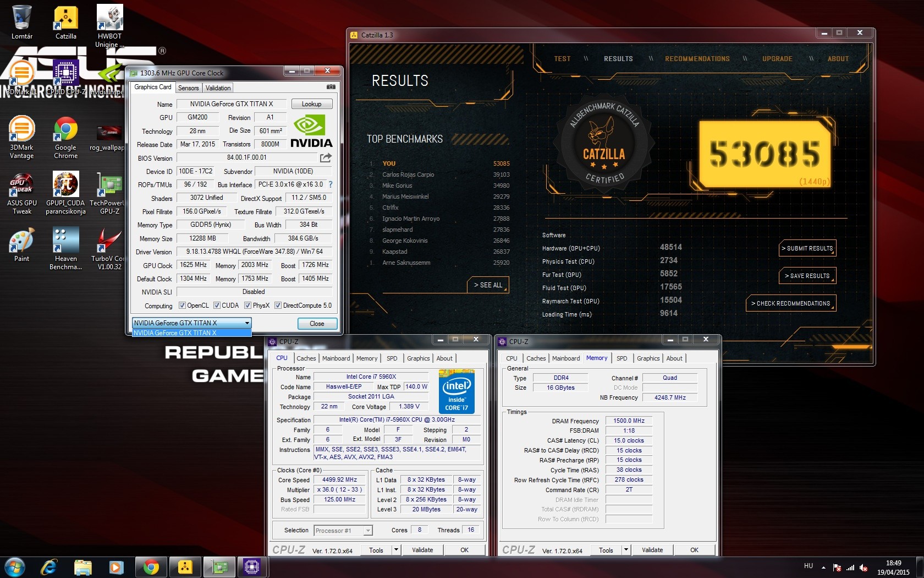Select the Google Chrome desktop shortcut
Screen dimensions: 924x578
tap(66, 138)
